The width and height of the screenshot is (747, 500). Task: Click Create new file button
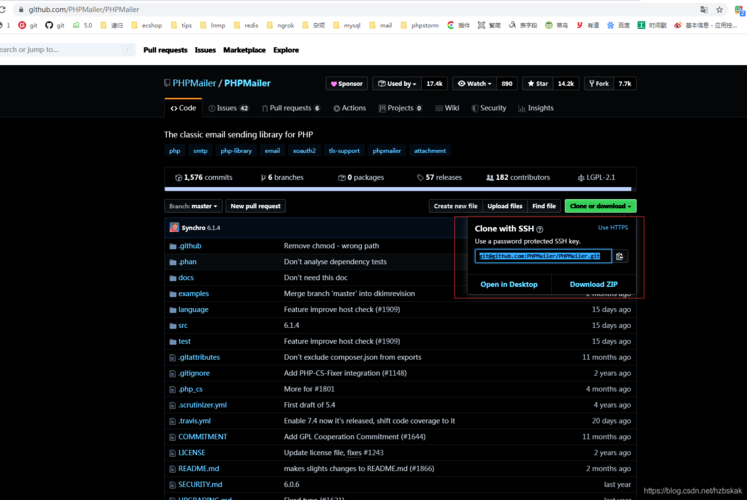(455, 206)
